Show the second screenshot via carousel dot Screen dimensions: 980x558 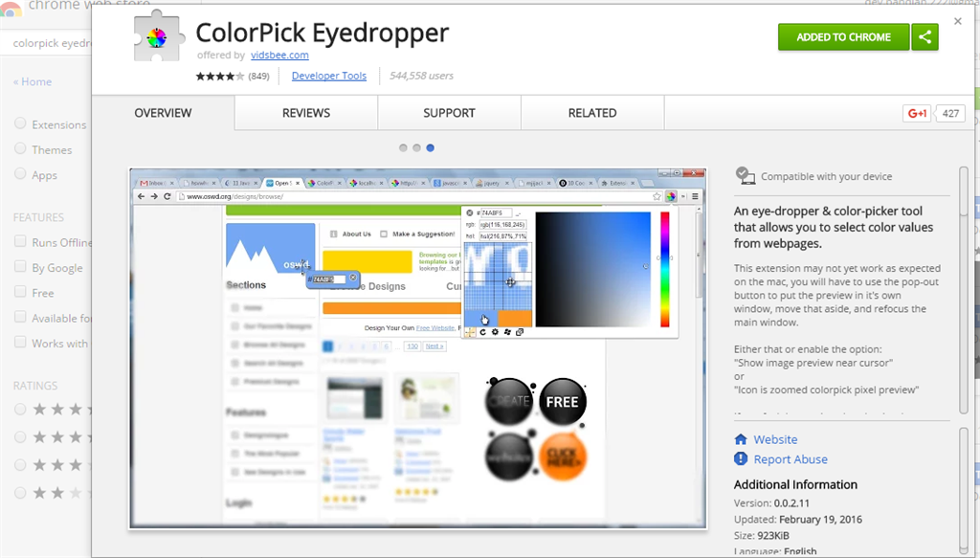pos(417,148)
